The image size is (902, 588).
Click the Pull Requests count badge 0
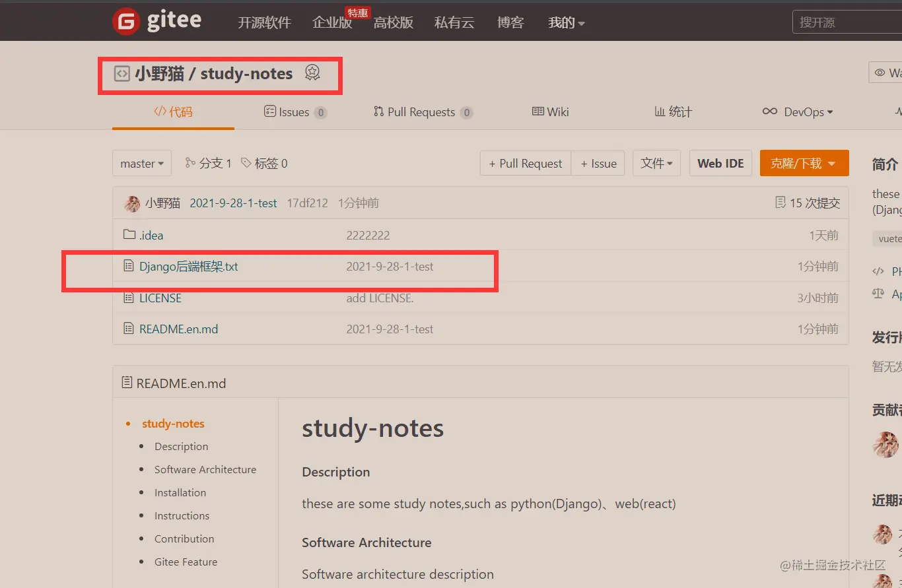466,112
